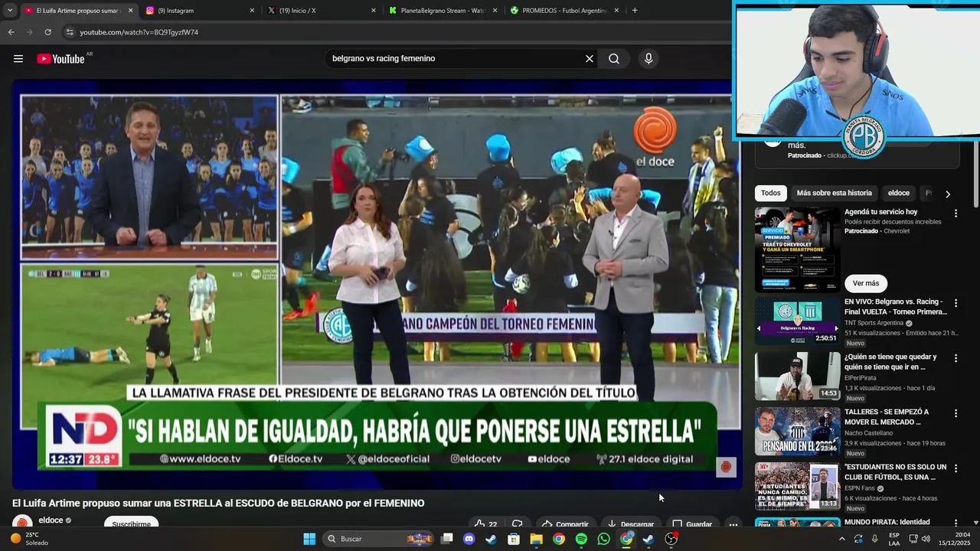Viewport: 980px width, 551px height.
Task: Open Microsoft Store from the taskbar
Action: pos(514,539)
